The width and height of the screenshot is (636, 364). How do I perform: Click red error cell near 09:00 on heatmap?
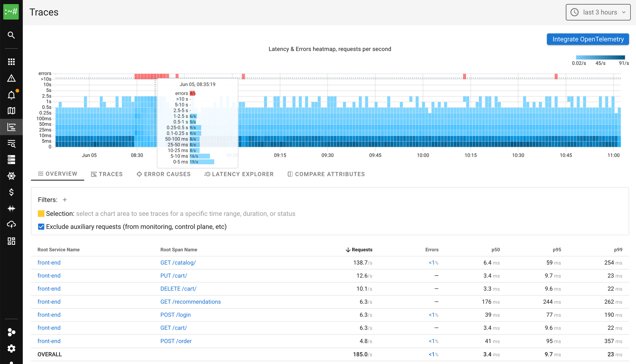click(243, 77)
